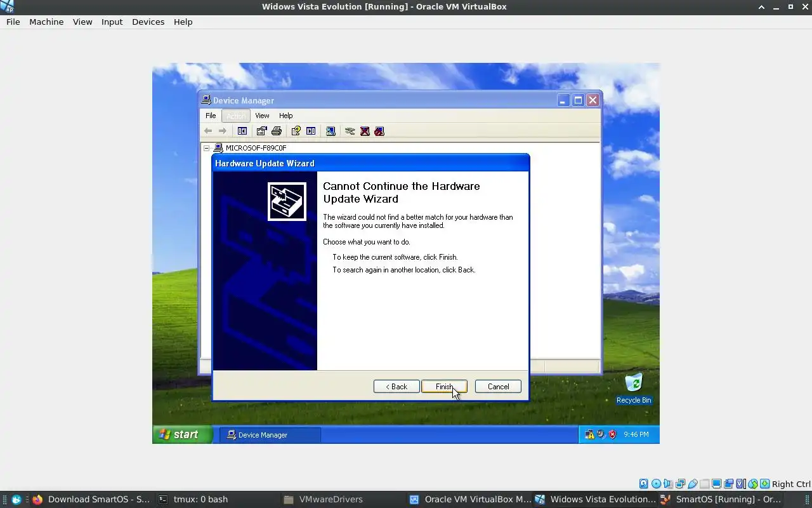Click the shared folders indicator in VirtualBox status bar

(x=705, y=484)
